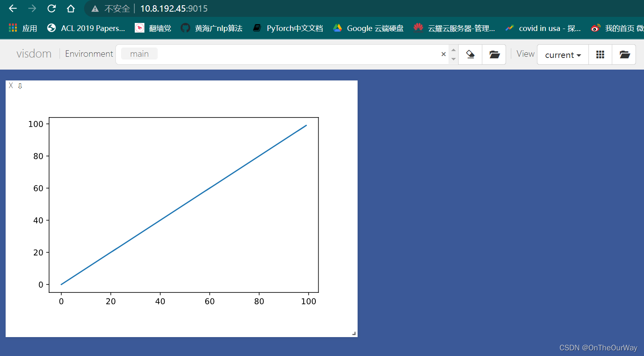Viewport: 644px width, 356px height.
Task: Click the visdom logo text
Action: [34, 54]
